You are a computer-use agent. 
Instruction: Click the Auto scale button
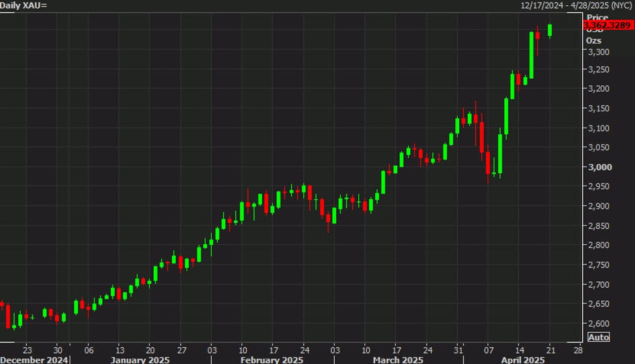pos(599,337)
